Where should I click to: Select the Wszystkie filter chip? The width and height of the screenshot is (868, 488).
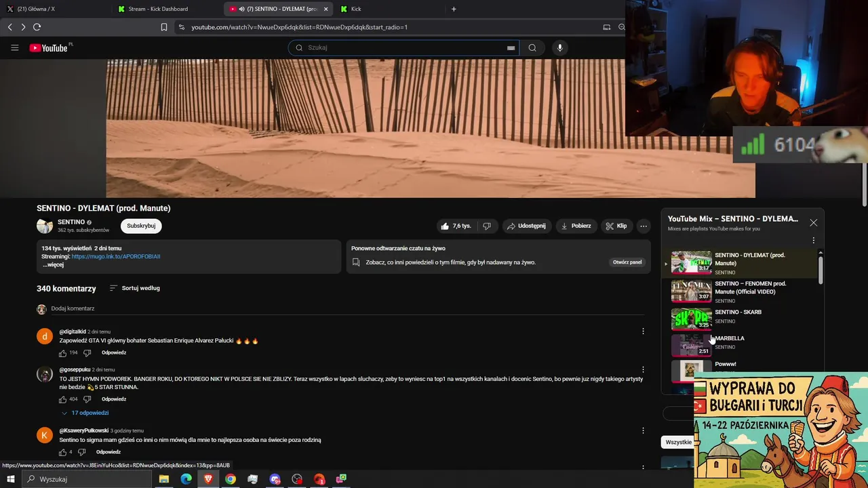678,442
